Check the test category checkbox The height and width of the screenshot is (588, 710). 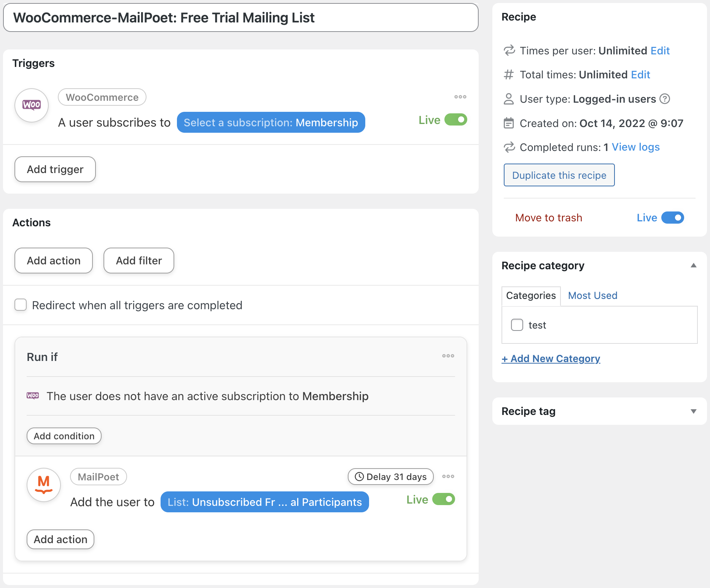[517, 325]
